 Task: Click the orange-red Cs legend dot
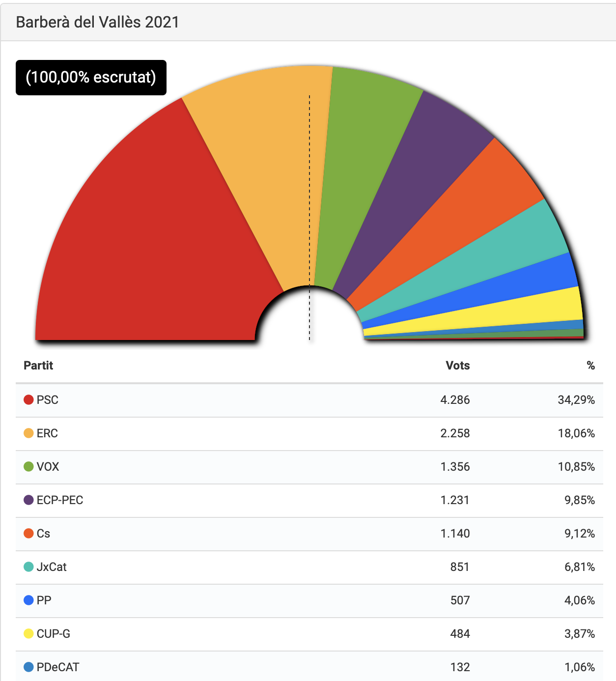click(28, 534)
